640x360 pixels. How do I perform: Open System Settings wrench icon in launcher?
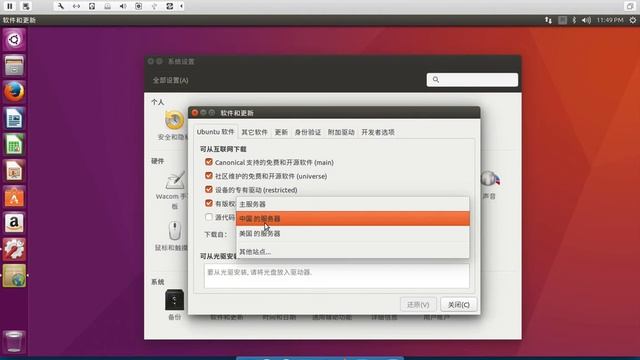tap(14, 249)
